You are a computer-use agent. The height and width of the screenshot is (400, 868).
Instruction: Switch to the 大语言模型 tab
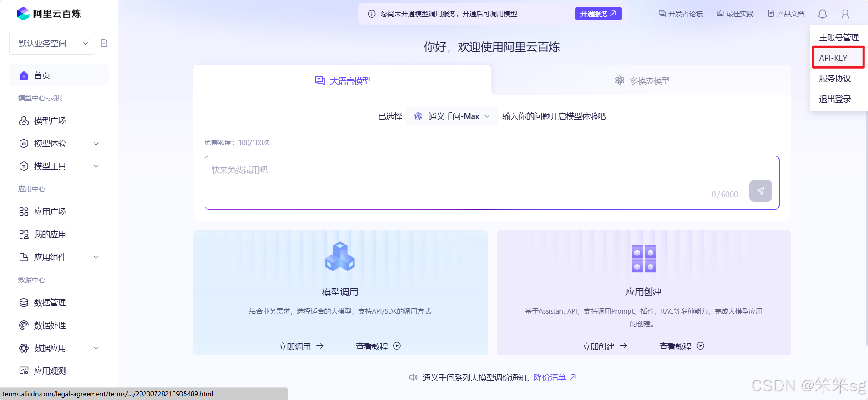click(342, 80)
